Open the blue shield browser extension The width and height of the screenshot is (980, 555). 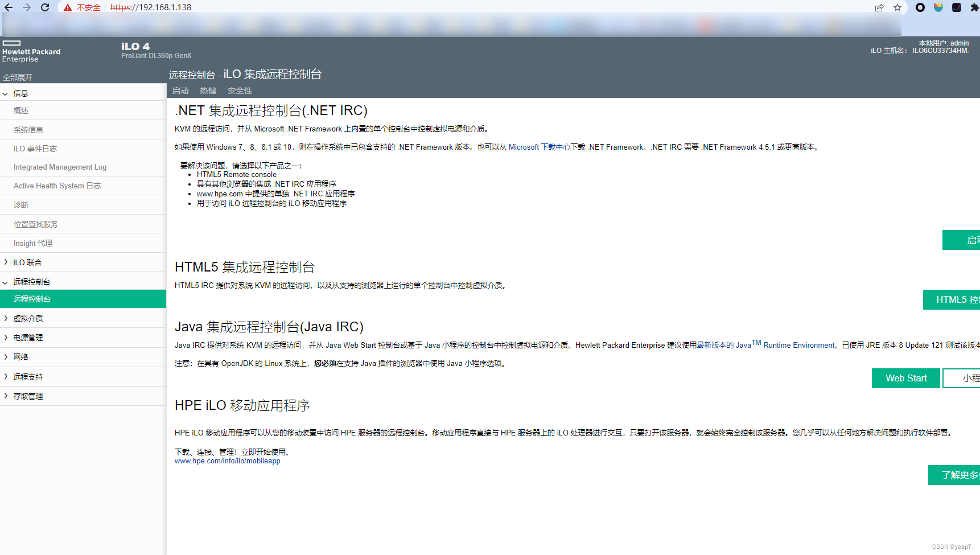coord(938,7)
